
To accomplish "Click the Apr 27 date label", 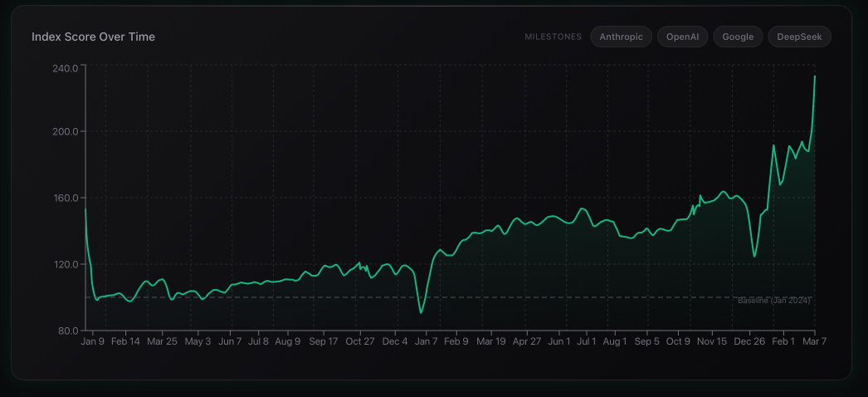I will click(x=526, y=341).
